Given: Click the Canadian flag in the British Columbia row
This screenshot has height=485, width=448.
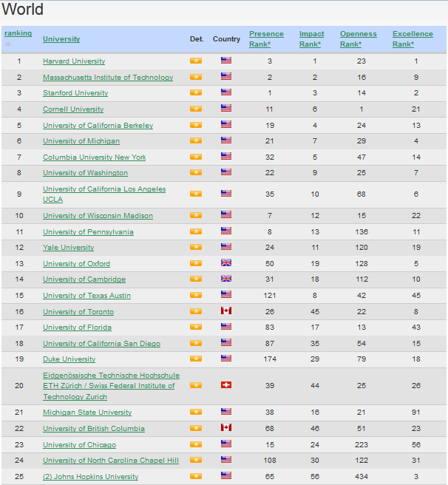Looking at the screenshot, I should click(226, 428).
